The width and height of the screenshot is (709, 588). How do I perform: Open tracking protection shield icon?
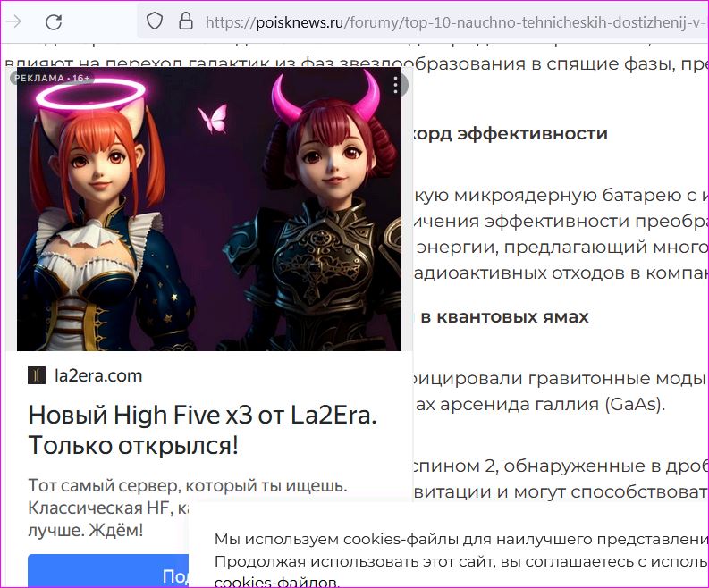(155, 21)
